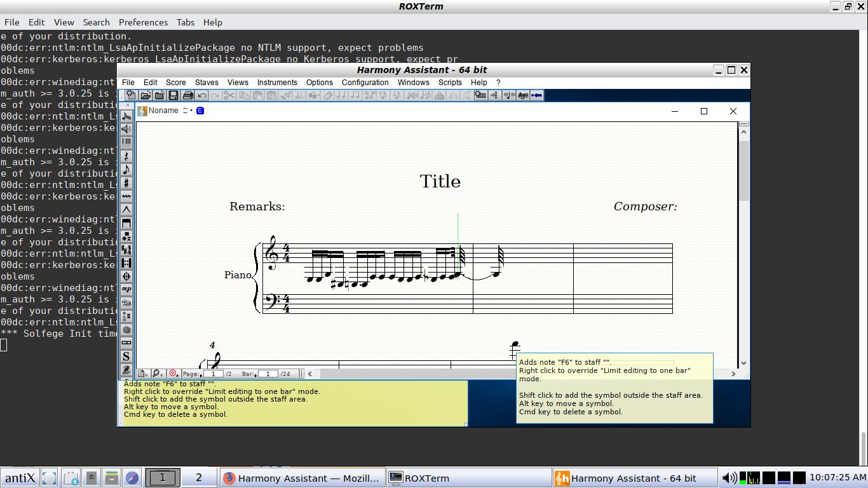This screenshot has width=868, height=488.
Task: Select the repeat barline palette icon
Action: pos(126,263)
